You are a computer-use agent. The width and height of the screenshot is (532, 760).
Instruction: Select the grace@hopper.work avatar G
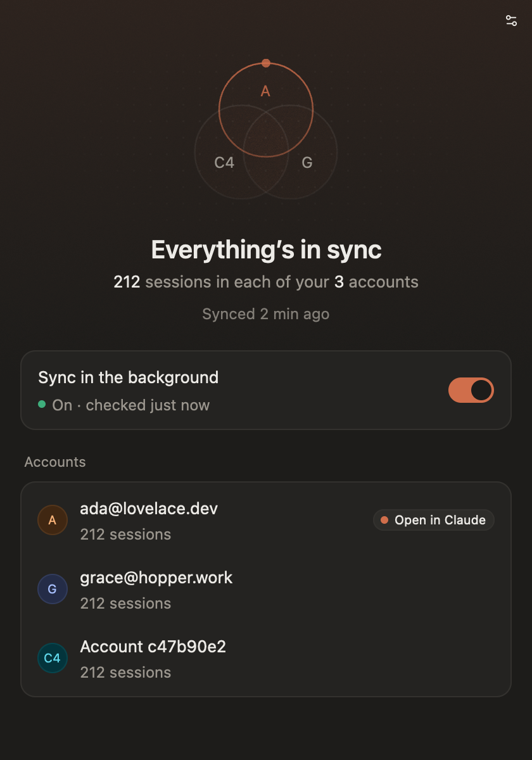click(53, 589)
